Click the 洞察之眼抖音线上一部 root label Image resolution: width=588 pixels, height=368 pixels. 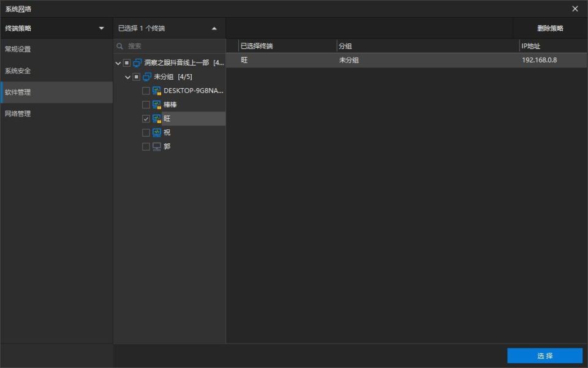click(184, 62)
